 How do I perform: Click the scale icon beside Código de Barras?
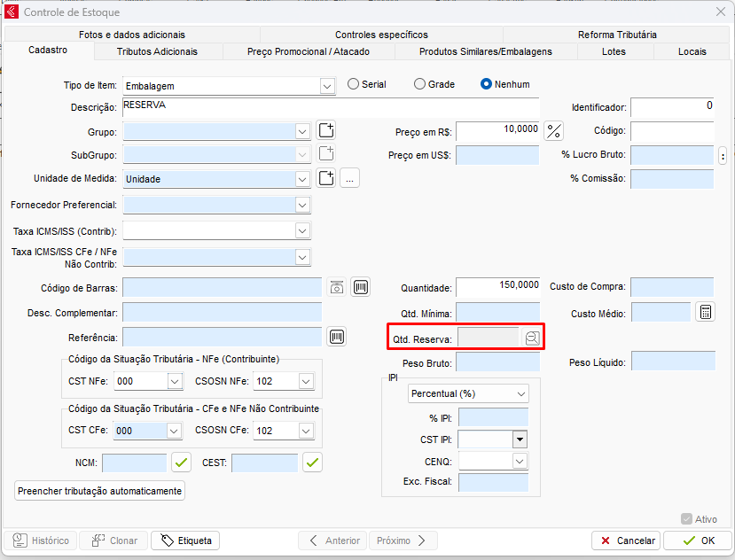(x=337, y=287)
